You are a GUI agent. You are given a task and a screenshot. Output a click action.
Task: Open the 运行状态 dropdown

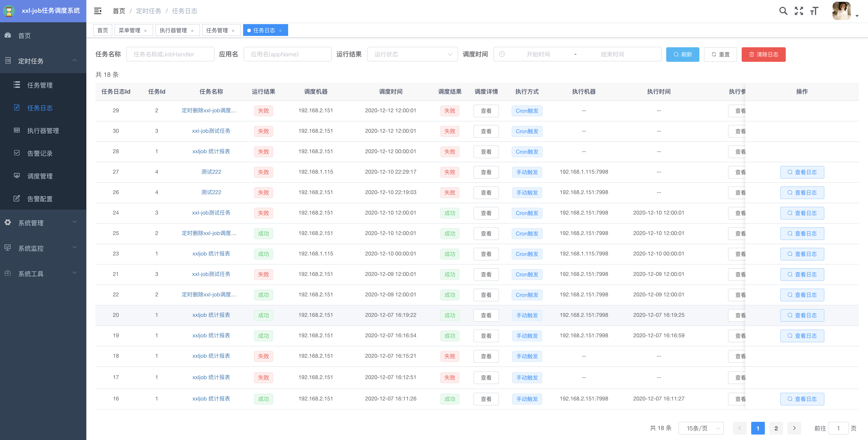pyautogui.click(x=412, y=54)
